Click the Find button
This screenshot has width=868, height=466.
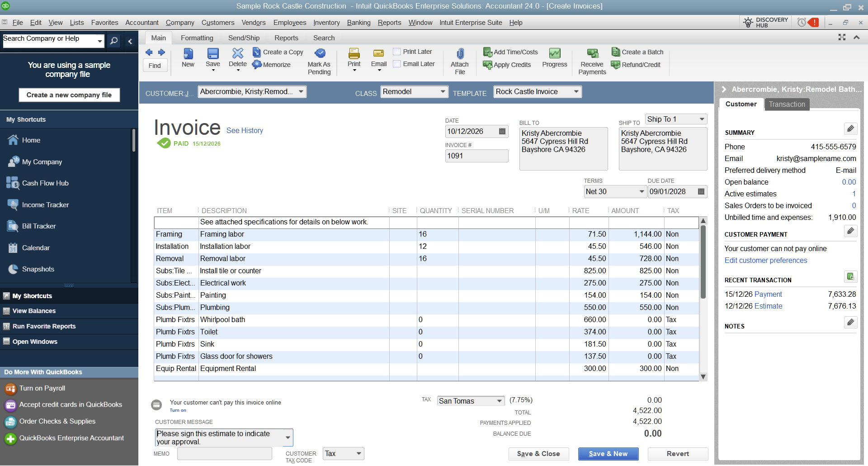coord(155,66)
